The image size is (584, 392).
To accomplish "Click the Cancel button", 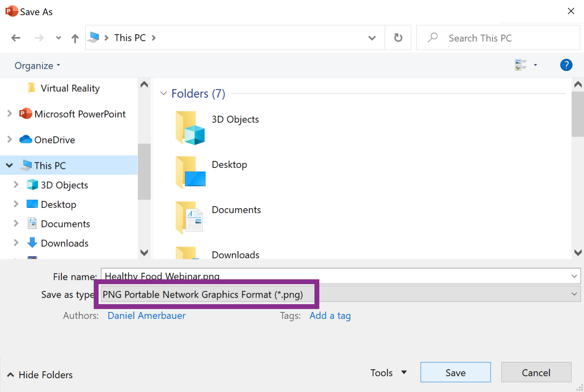I will [536, 372].
